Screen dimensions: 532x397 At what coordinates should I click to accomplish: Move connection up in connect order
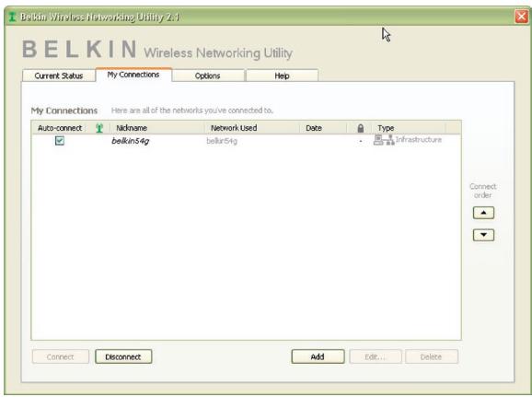tap(483, 213)
